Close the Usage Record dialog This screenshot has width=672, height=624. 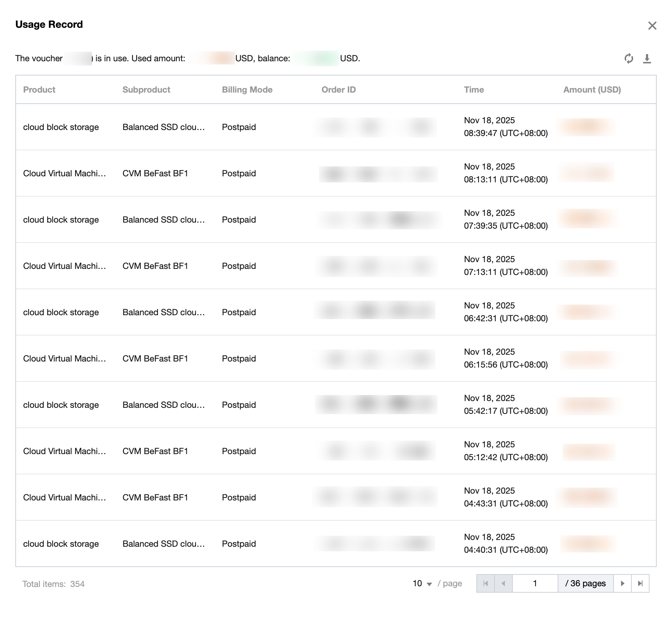652,26
